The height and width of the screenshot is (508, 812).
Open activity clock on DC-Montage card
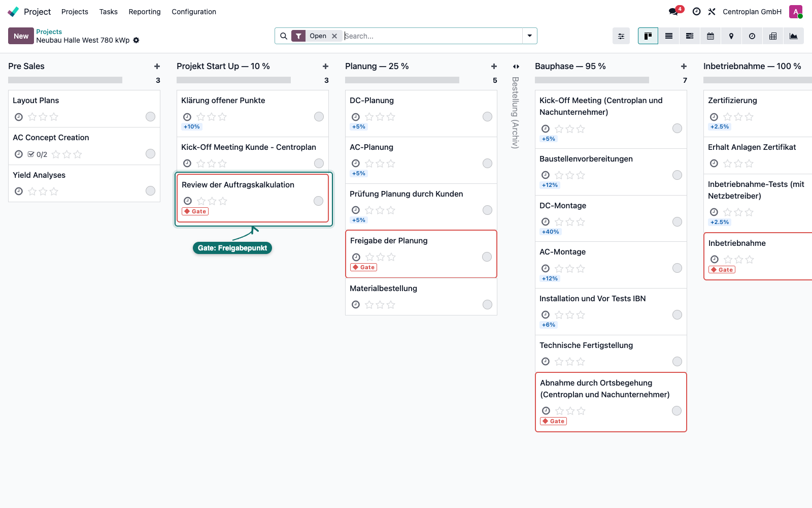546,222
